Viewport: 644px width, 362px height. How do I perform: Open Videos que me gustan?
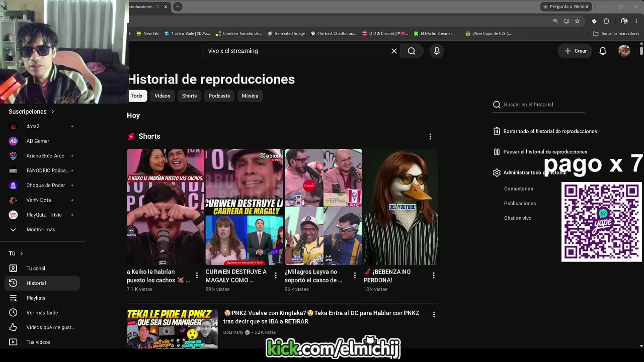(x=42, y=327)
